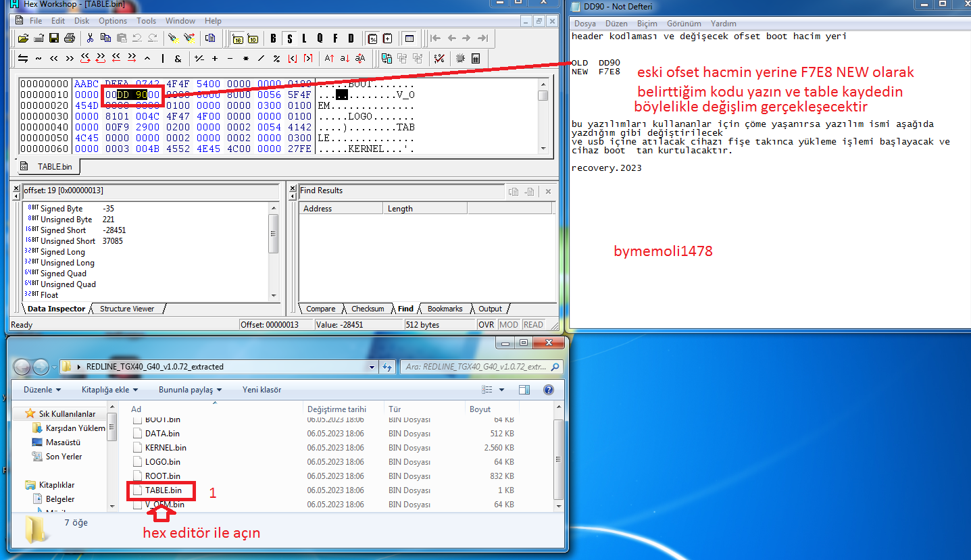The image size is (971, 560).
Task: Switch to Output results tab
Action: (490, 309)
